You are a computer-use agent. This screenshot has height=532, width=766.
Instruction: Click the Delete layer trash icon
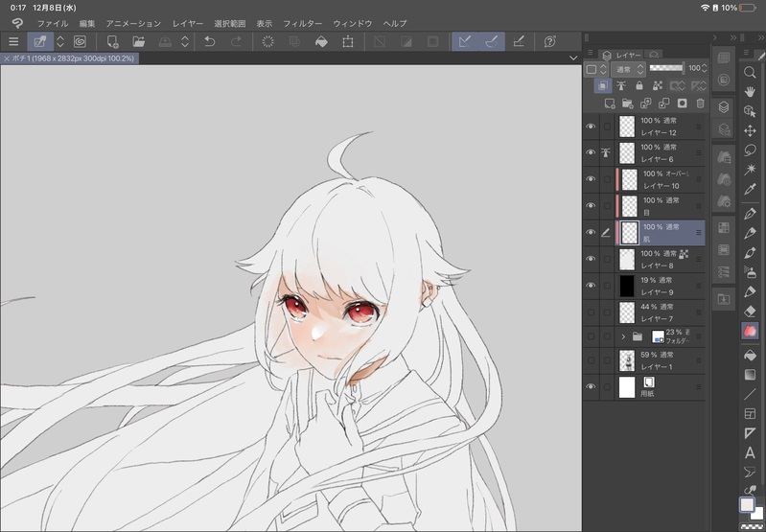click(700, 104)
